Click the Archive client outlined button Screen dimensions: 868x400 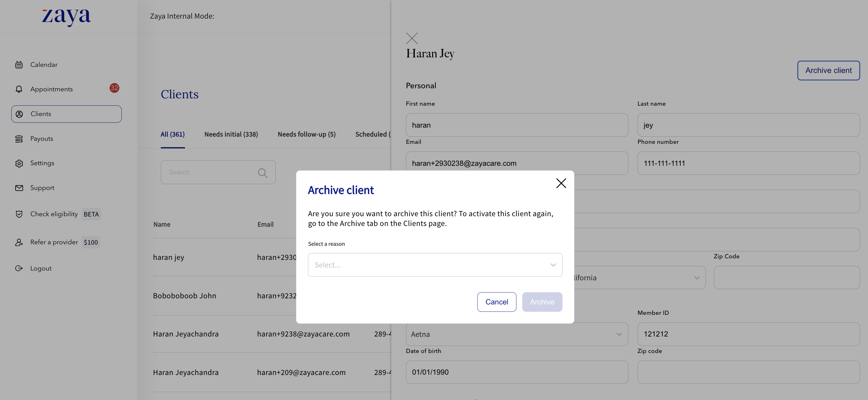(828, 71)
